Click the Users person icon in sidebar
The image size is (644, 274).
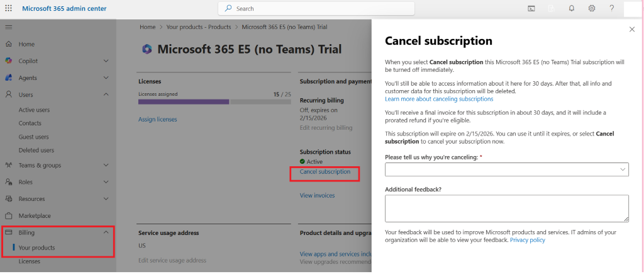click(8, 94)
